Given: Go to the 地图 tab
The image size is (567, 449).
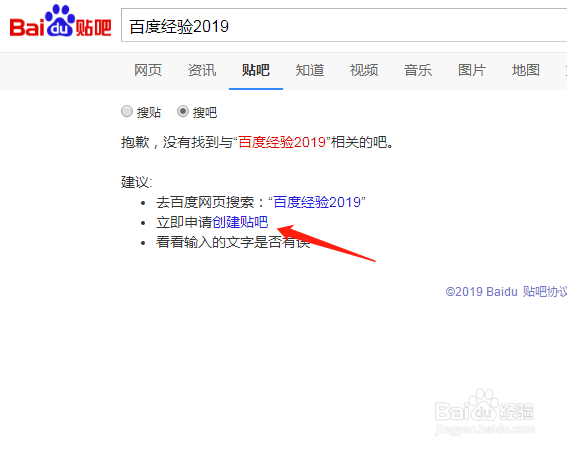Looking at the screenshot, I should point(526,70).
